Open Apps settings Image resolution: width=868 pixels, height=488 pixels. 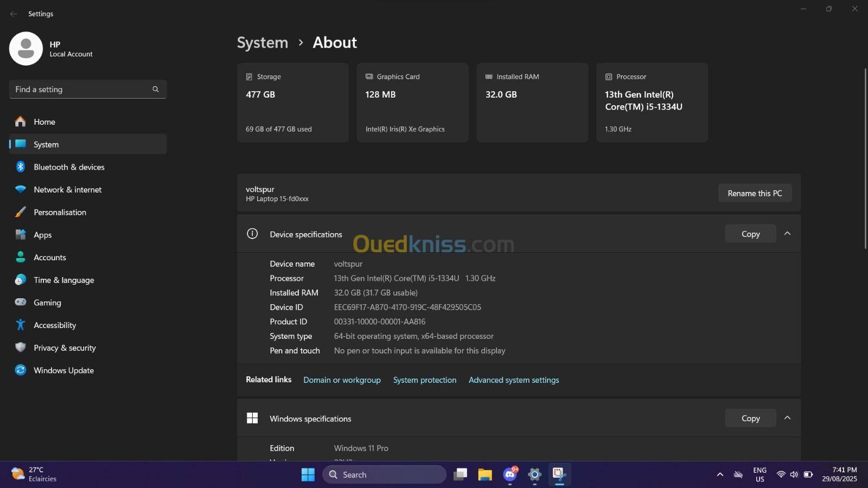(88, 235)
